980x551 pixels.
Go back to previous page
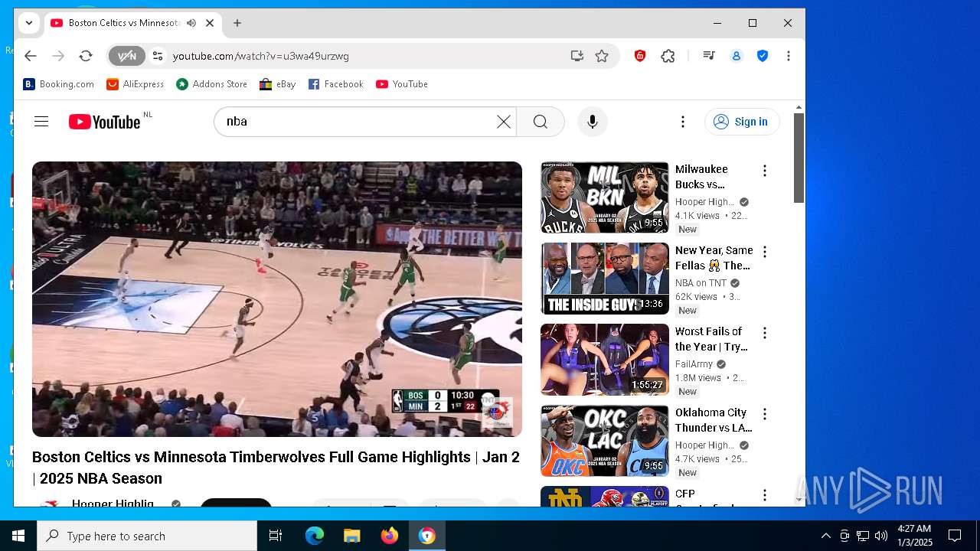pos(30,56)
